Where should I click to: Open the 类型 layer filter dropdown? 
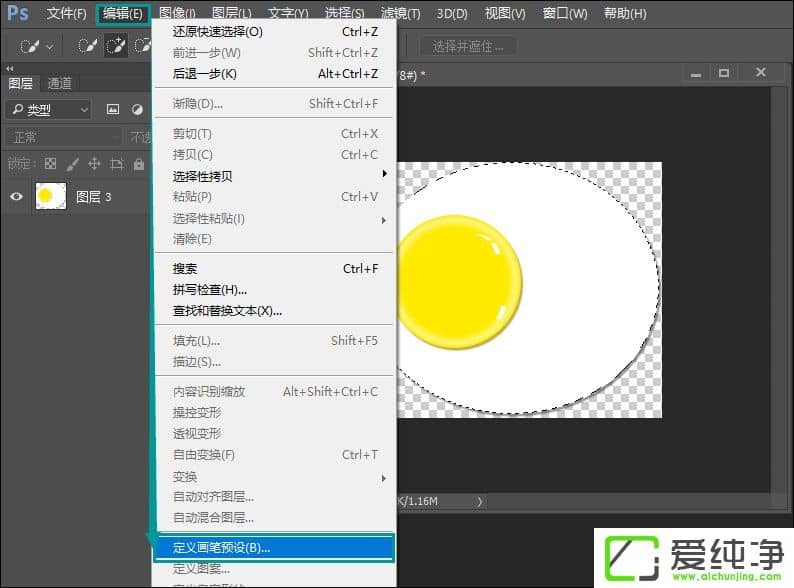coord(48,110)
